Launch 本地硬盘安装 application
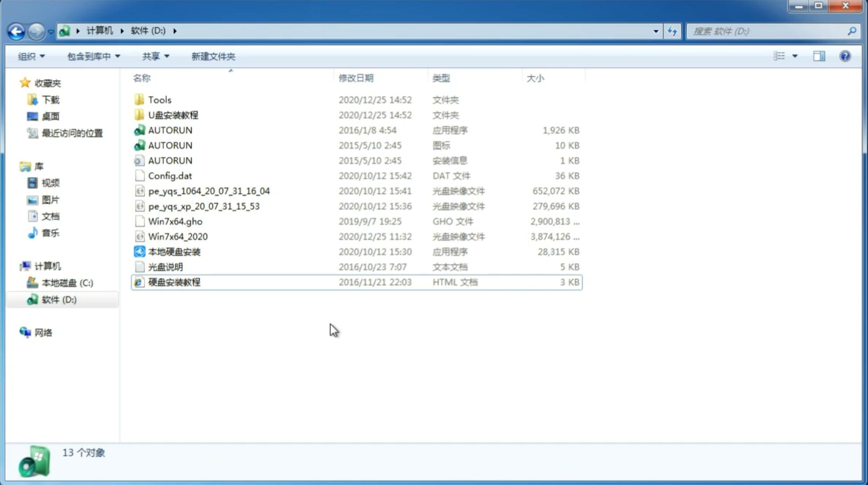The width and height of the screenshot is (868, 485). [x=174, y=251]
